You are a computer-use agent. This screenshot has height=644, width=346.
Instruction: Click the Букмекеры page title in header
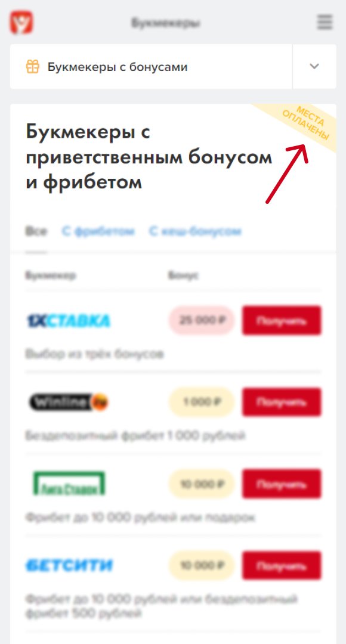pyautogui.click(x=166, y=23)
